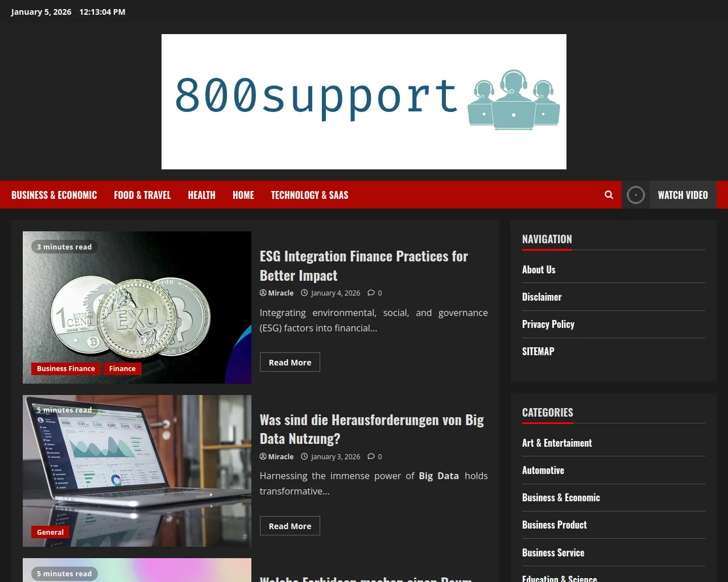Image resolution: width=728 pixels, height=582 pixels.
Task: Browse the Business & Economic sidebar category
Action: coord(561,497)
